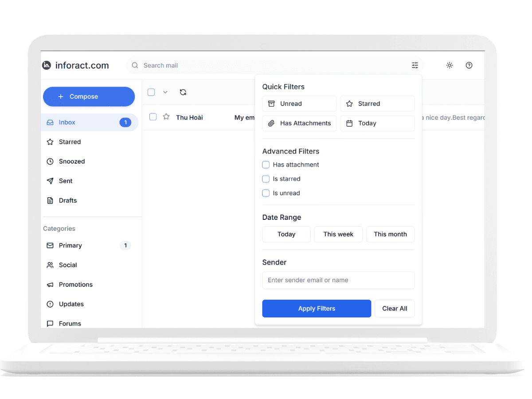Click the Has Attachments paperclip icon

pos(272,123)
